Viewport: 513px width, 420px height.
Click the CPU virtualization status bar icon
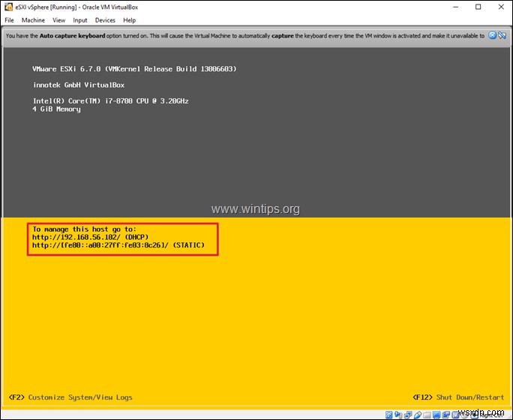pos(455,415)
